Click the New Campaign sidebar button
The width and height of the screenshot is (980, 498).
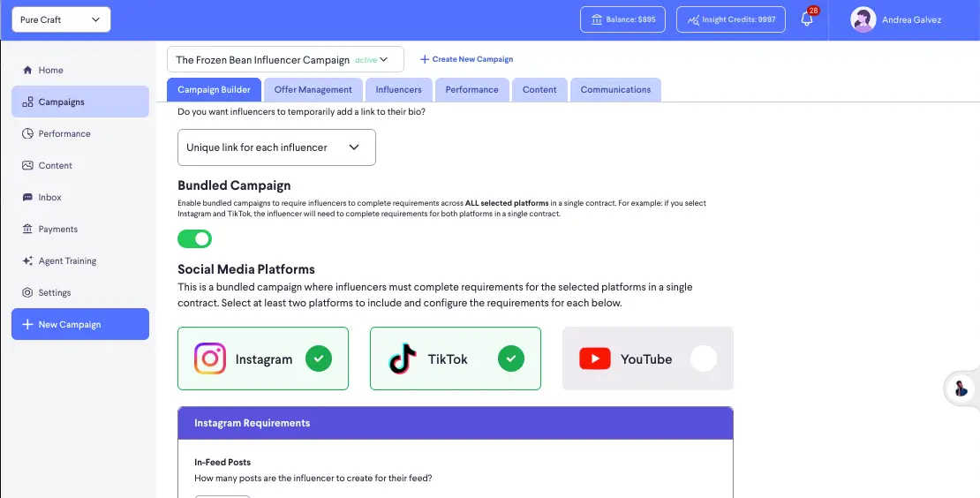click(x=80, y=324)
